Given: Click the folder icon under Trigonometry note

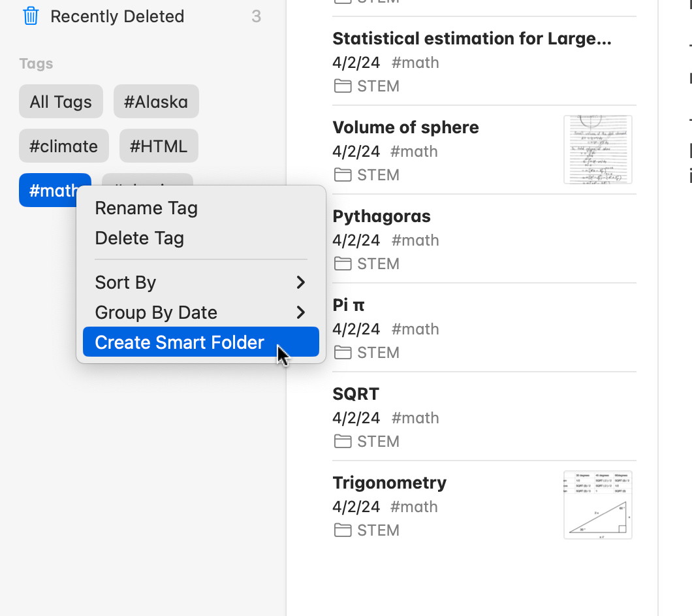Looking at the screenshot, I should coord(342,530).
